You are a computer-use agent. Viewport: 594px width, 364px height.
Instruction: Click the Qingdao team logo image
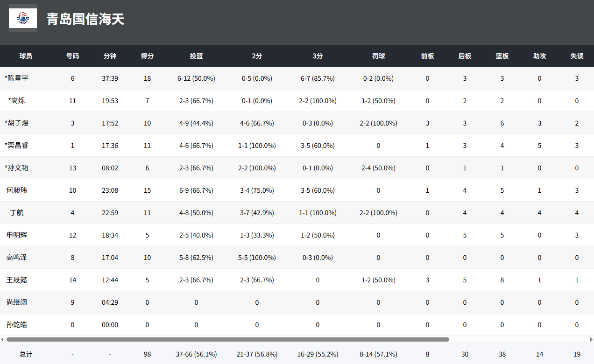pyautogui.click(x=23, y=19)
